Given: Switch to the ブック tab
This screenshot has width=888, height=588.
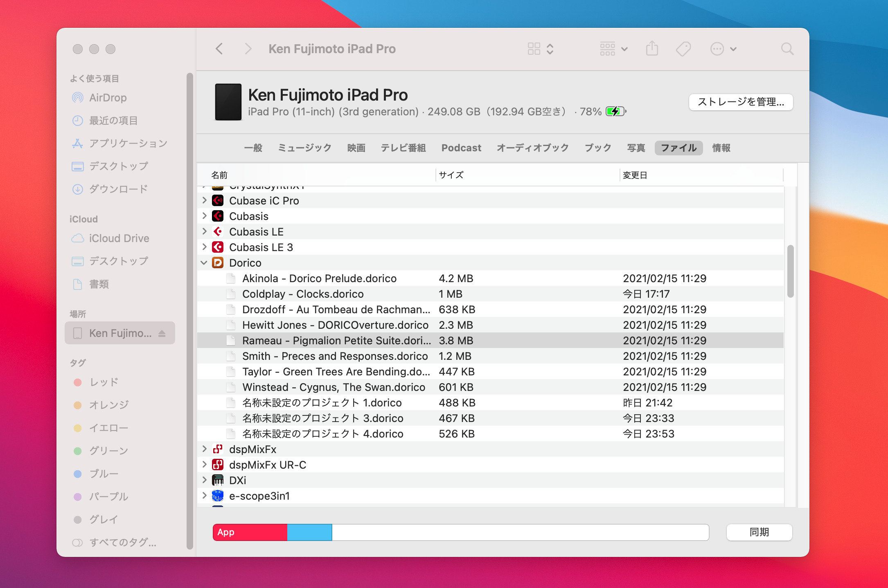Looking at the screenshot, I should [x=598, y=148].
